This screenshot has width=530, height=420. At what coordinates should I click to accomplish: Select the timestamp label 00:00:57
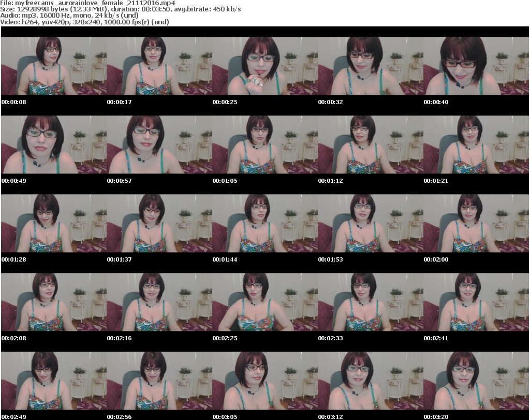point(120,181)
